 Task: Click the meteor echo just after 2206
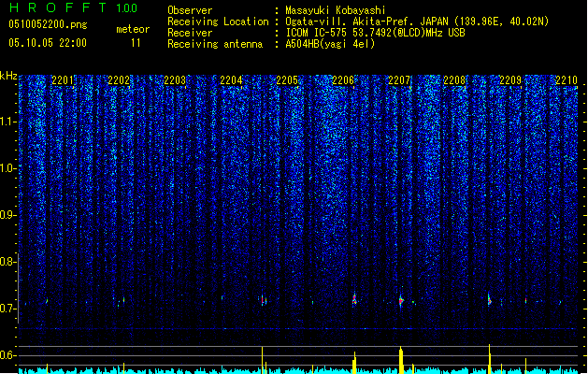pos(354,299)
